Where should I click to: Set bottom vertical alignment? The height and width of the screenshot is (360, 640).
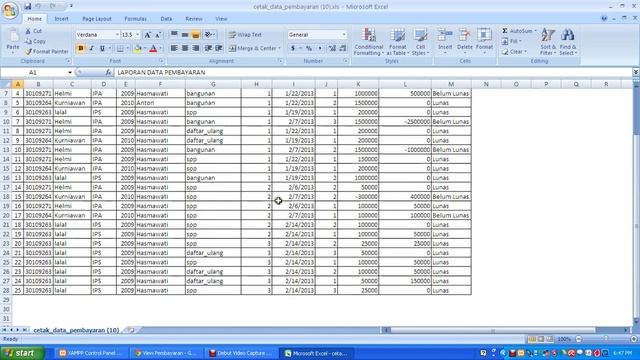click(196, 35)
